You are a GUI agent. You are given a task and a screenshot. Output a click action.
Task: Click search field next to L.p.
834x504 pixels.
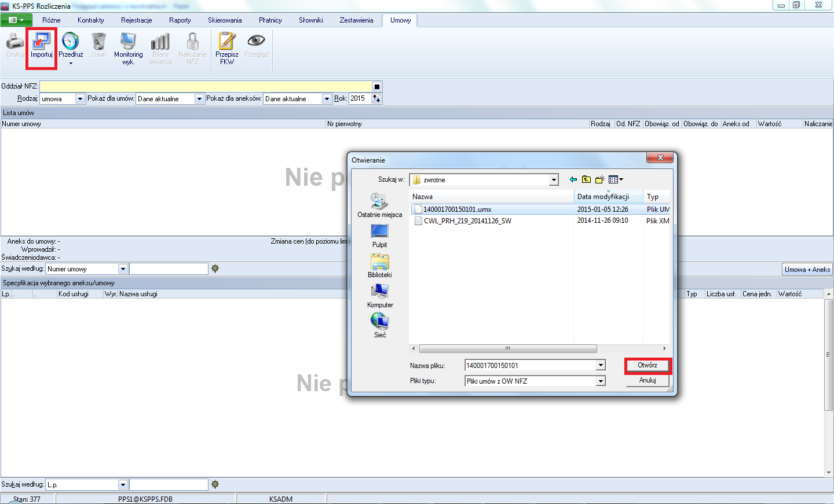[169, 484]
